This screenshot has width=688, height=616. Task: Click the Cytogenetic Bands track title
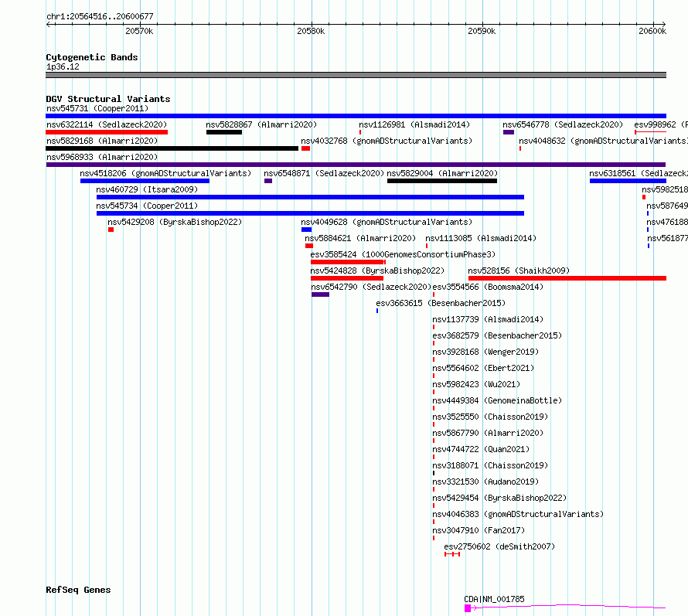pyautogui.click(x=92, y=57)
